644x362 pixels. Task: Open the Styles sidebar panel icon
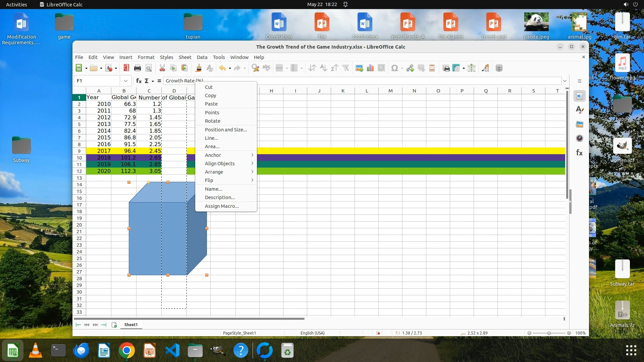click(579, 110)
